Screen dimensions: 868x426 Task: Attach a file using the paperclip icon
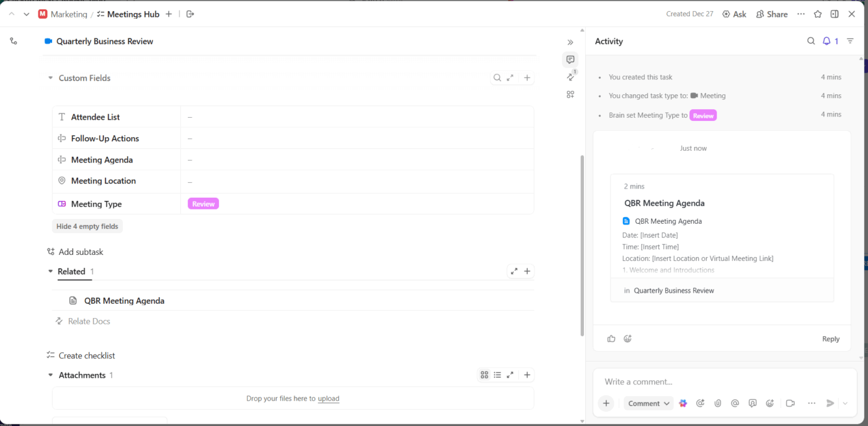[717, 403]
